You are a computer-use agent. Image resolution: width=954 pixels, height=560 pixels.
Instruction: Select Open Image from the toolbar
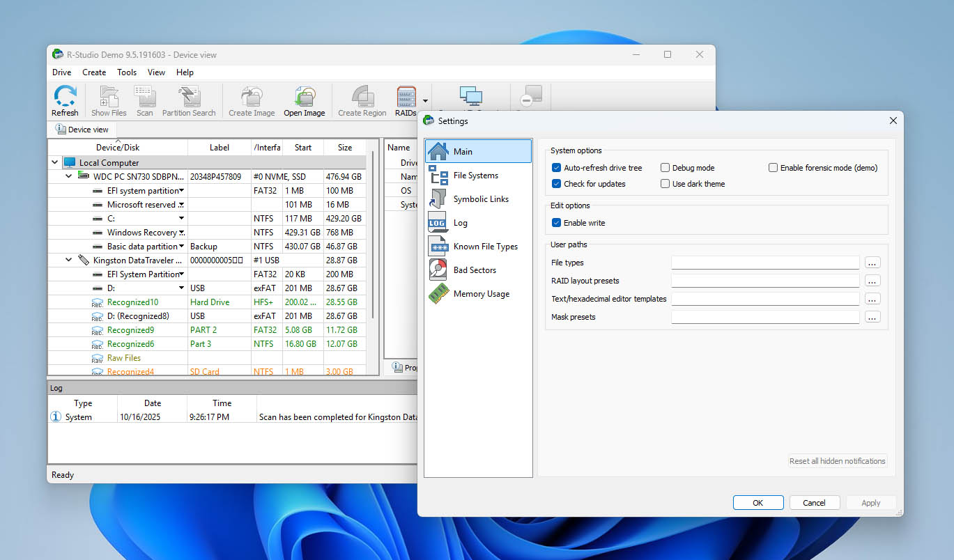coord(305,100)
